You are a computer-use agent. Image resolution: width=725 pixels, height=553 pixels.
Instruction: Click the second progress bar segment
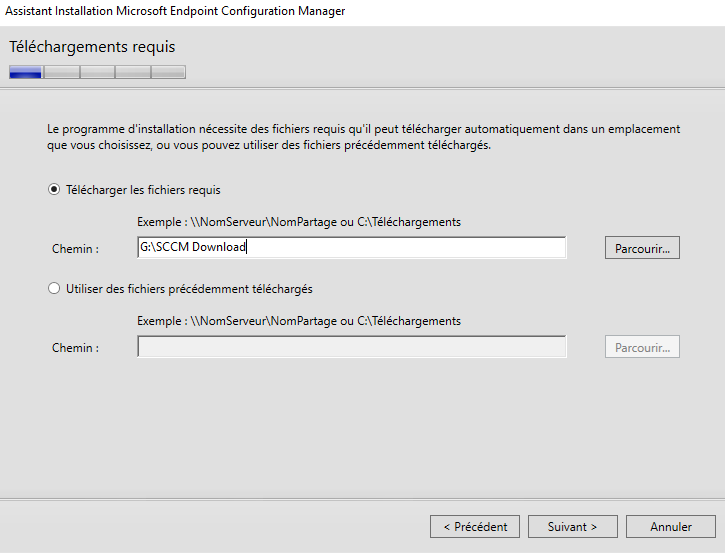click(62, 72)
